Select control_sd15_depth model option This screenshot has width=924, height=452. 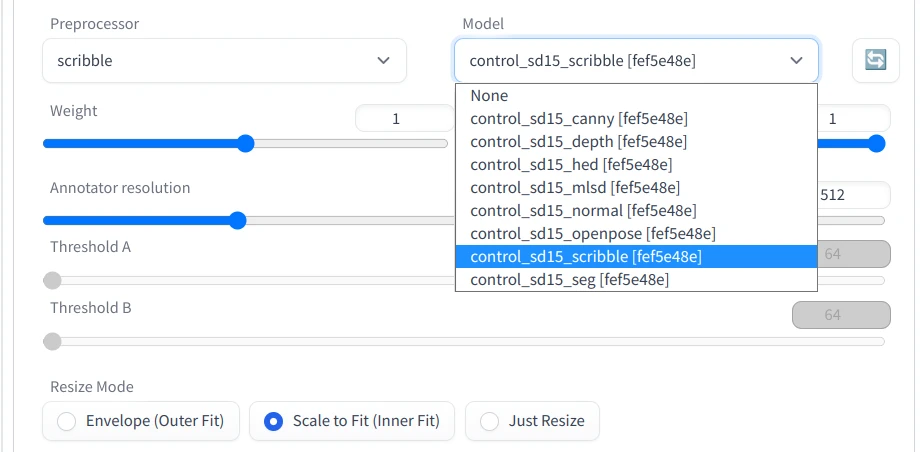pos(579,142)
